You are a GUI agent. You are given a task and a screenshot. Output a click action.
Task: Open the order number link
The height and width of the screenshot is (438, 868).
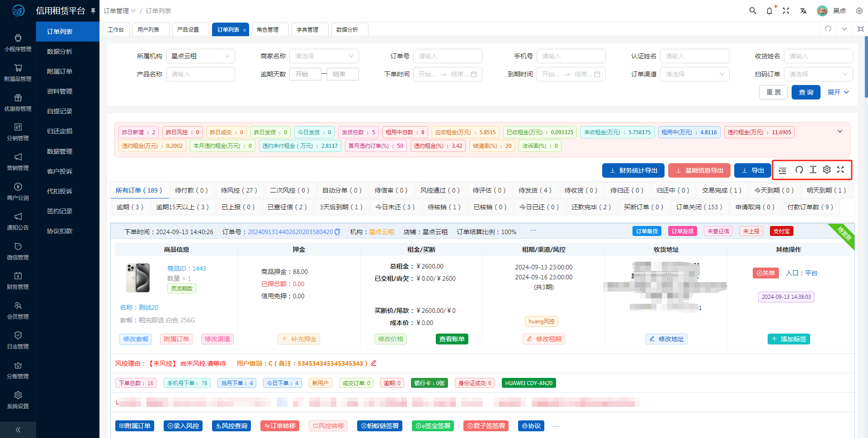[290, 232]
